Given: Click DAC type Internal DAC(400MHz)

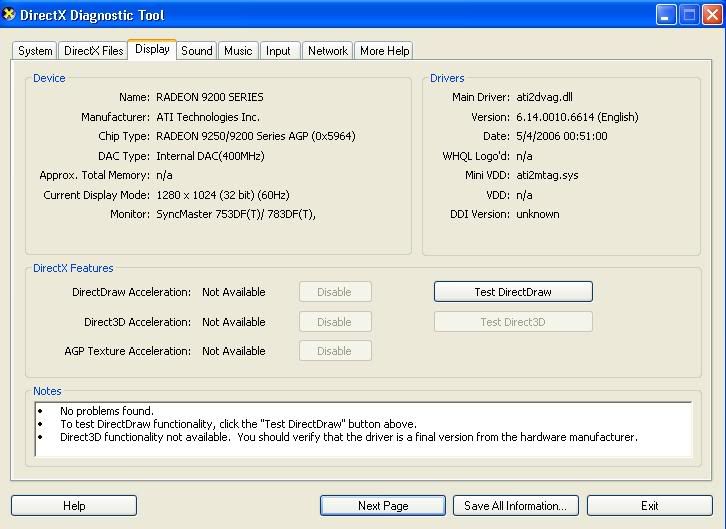Looking at the screenshot, I should tap(210, 156).
